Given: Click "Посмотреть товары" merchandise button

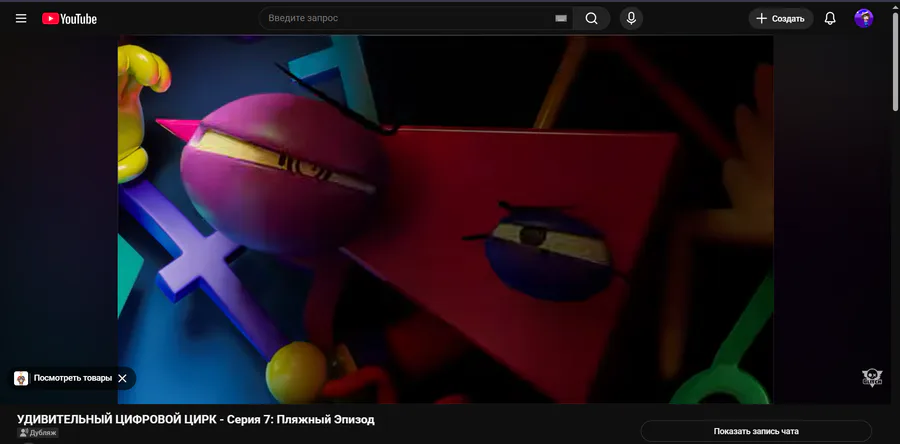Looking at the screenshot, I should click(x=72, y=378).
